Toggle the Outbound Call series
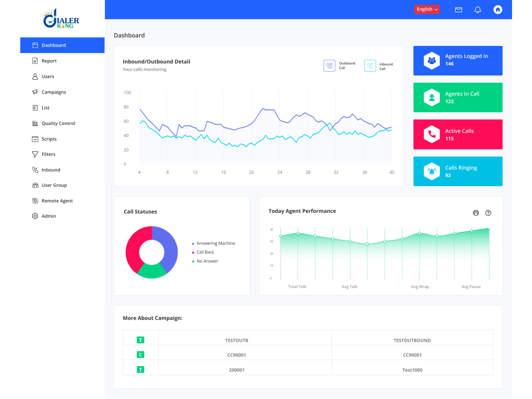The height and width of the screenshot is (399, 532). click(330, 66)
